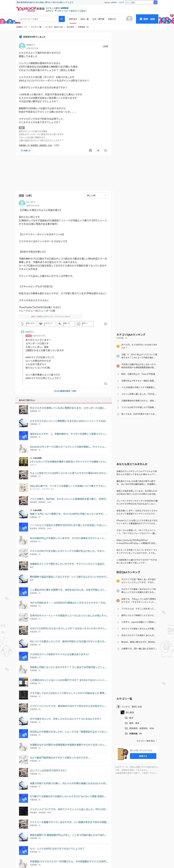174x868 pixels.
Task: Click the 質問する button in the sidebar
Action: pyautogui.click(x=143, y=756)
